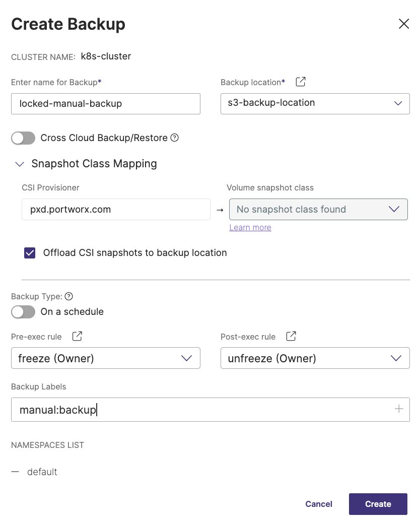Open Backup location external link icon
Image resolution: width=420 pixels, height=523 pixels.
coord(301,82)
